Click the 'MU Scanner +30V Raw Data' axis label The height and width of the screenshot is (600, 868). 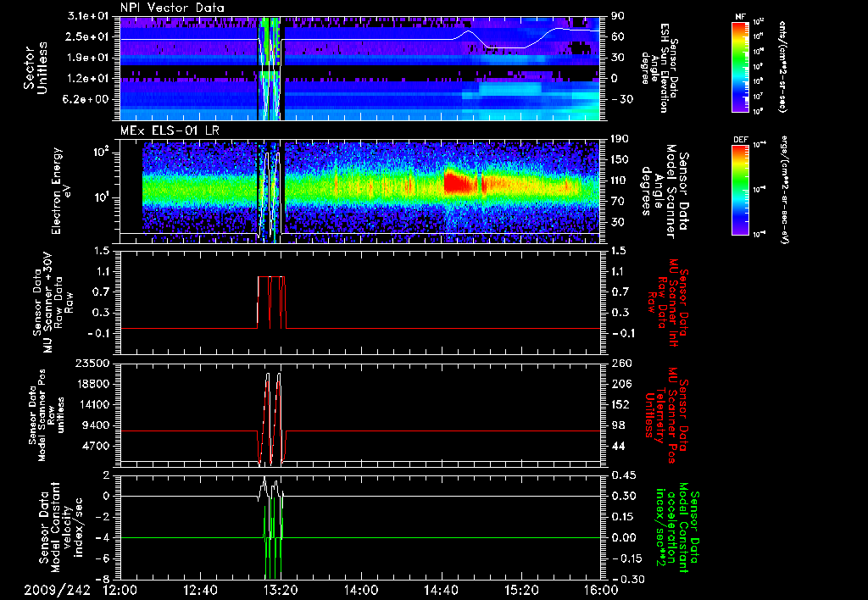[x=53, y=303]
